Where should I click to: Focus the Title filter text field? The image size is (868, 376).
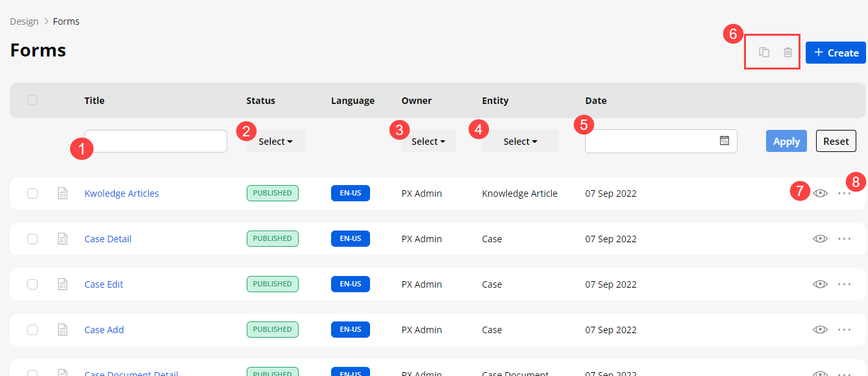point(156,141)
